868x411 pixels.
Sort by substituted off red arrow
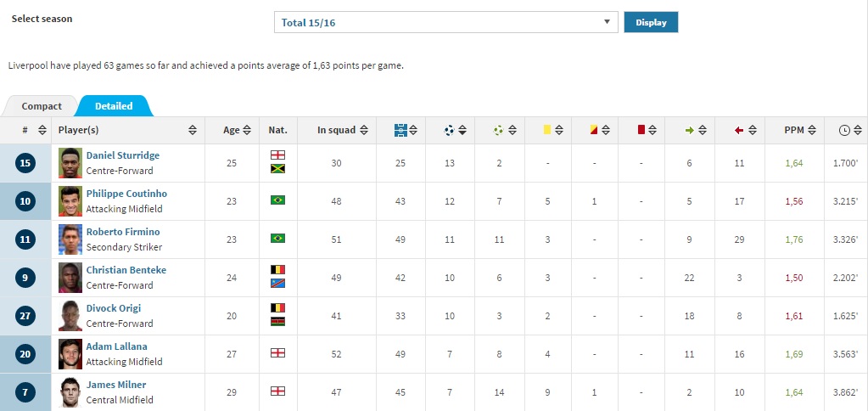[739, 131]
